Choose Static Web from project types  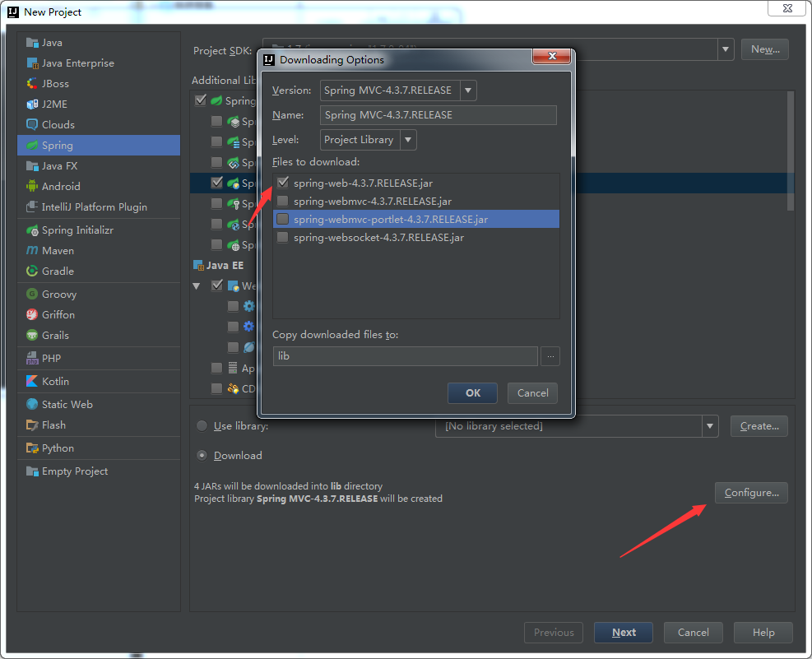tap(67, 405)
